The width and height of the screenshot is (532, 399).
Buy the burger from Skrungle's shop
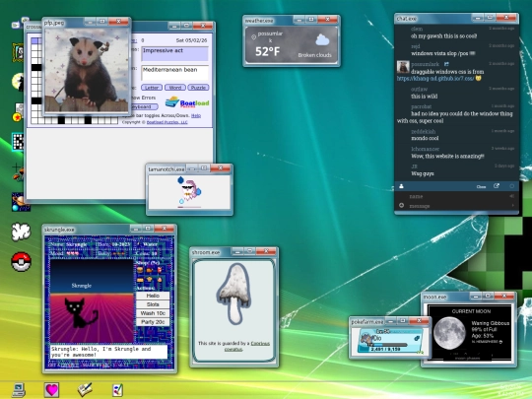140,270
